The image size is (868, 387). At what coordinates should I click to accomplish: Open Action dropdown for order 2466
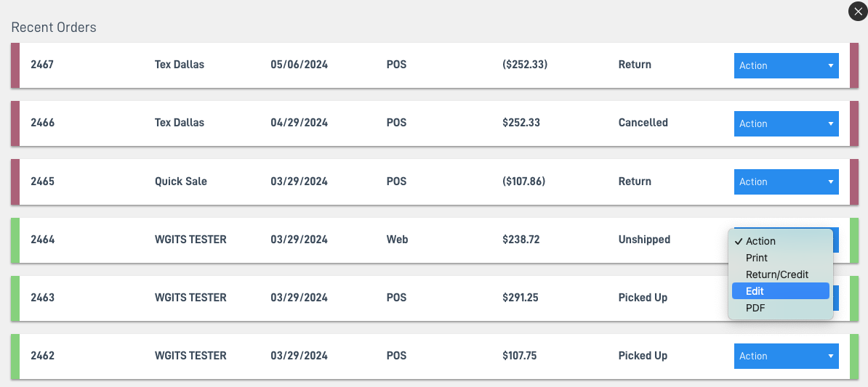click(786, 123)
